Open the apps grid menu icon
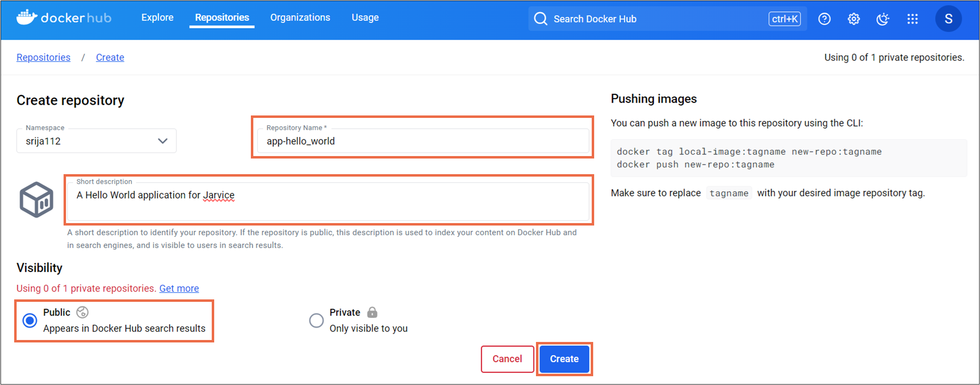 913,19
